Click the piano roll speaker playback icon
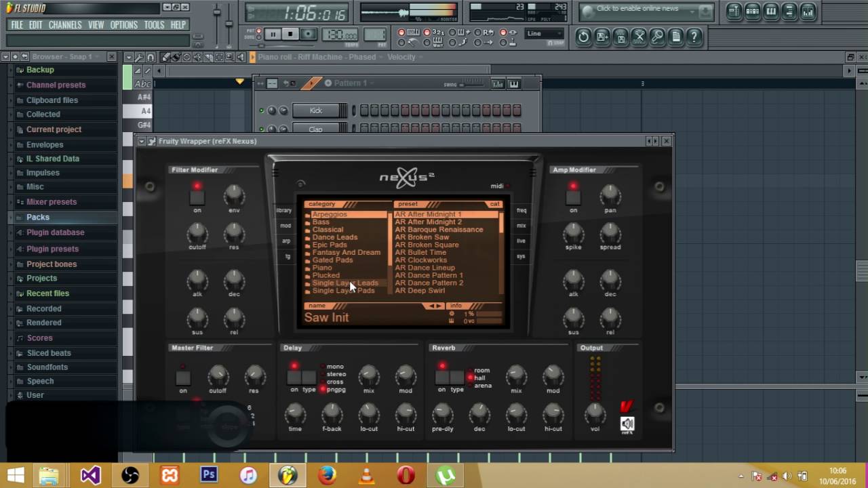Image resolution: width=868 pixels, height=488 pixels. (240, 58)
